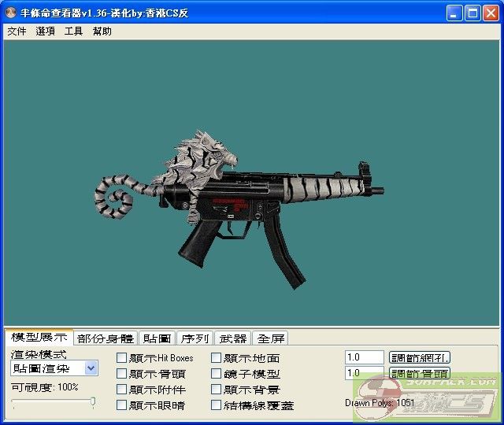Open the 工具 (Tools) menu
The image size is (504, 425).
tap(73, 31)
